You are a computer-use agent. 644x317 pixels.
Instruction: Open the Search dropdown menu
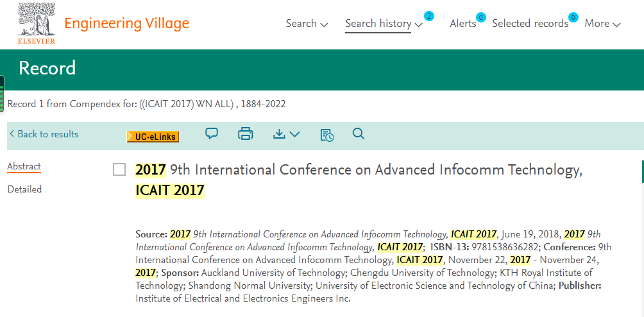(307, 24)
